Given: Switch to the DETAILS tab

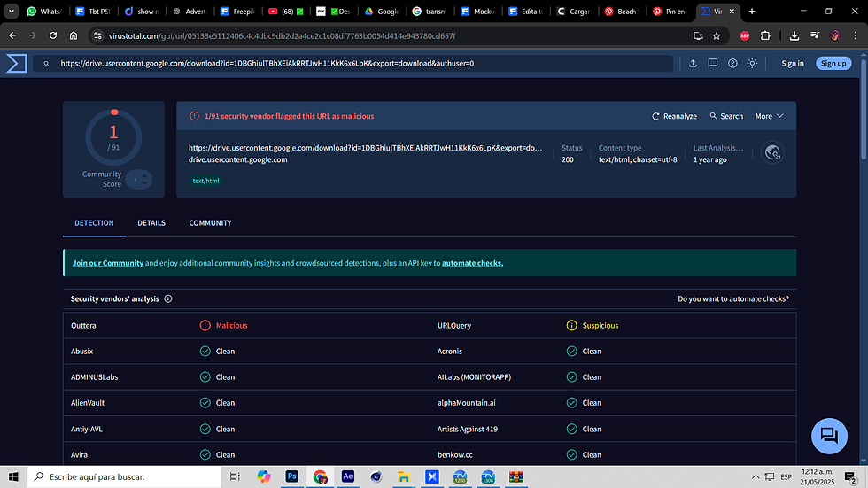Looking at the screenshot, I should pyautogui.click(x=151, y=223).
